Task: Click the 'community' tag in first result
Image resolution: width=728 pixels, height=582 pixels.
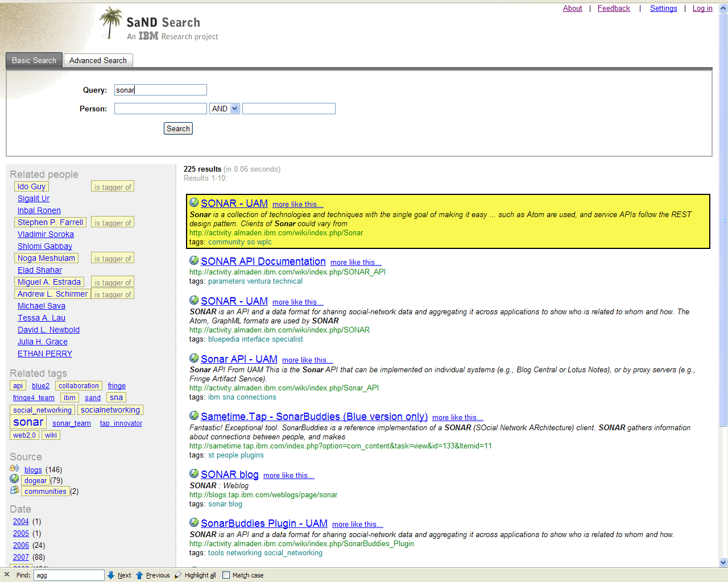Action: pyautogui.click(x=226, y=242)
